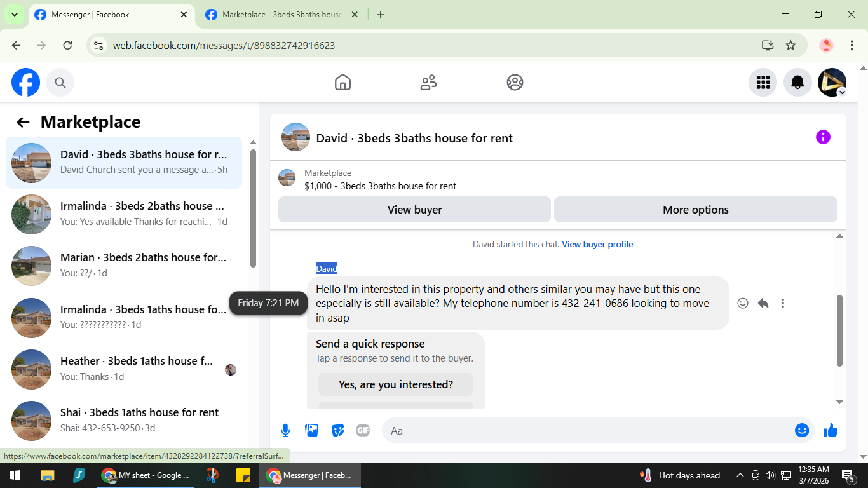Open more options for David's message
The height and width of the screenshot is (488, 868).
click(783, 303)
